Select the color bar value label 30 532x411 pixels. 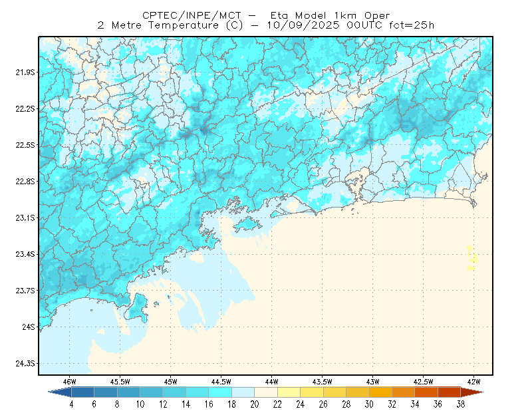tap(369, 404)
